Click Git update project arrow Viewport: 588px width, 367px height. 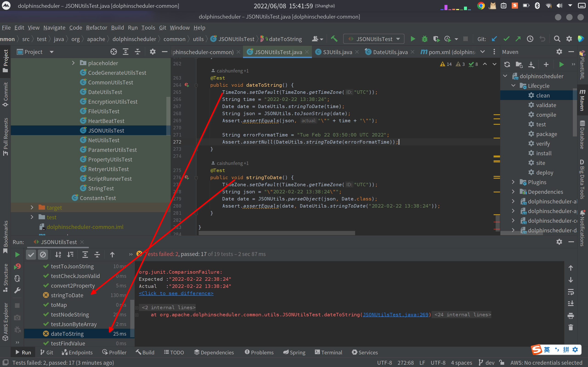click(x=494, y=39)
